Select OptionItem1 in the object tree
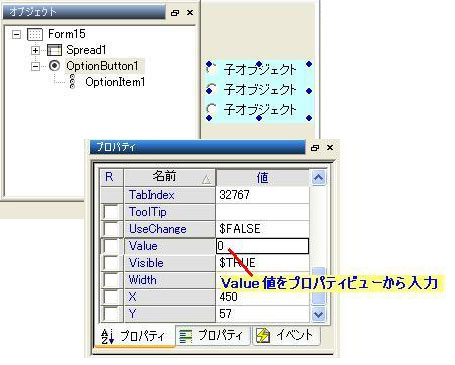Image resolution: width=455 pixels, height=365 pixels. (x=115, y=82)
